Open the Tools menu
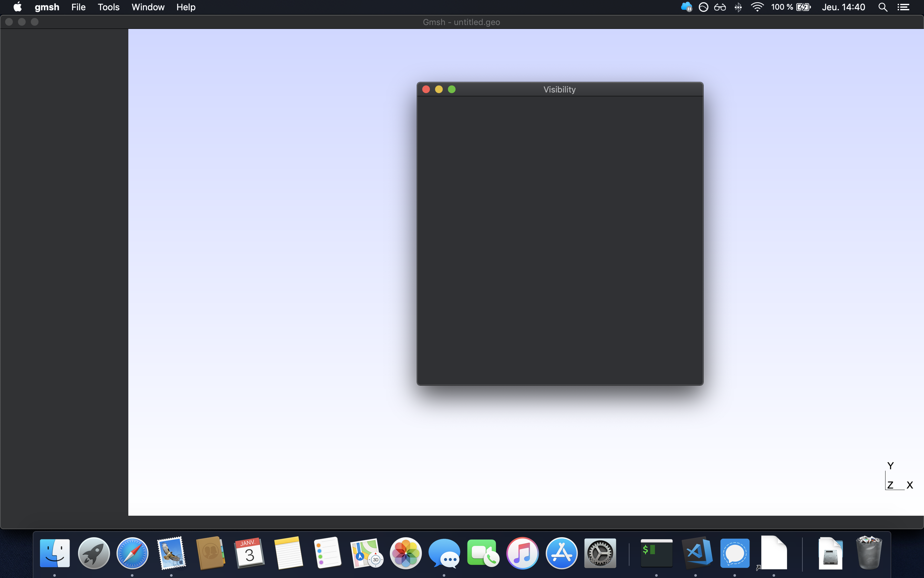 pos(108,7)
